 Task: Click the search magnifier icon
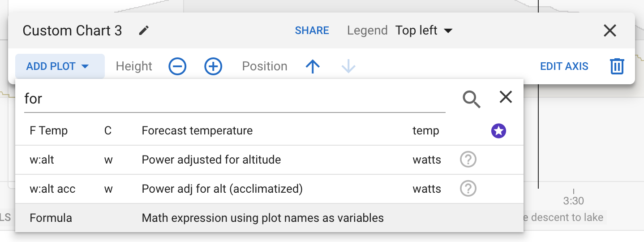coord(471,99)
